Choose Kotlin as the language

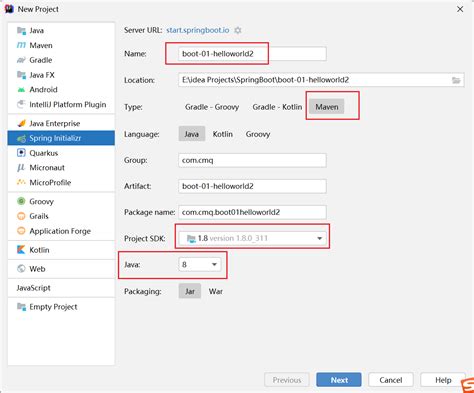(x=223, y=134)
